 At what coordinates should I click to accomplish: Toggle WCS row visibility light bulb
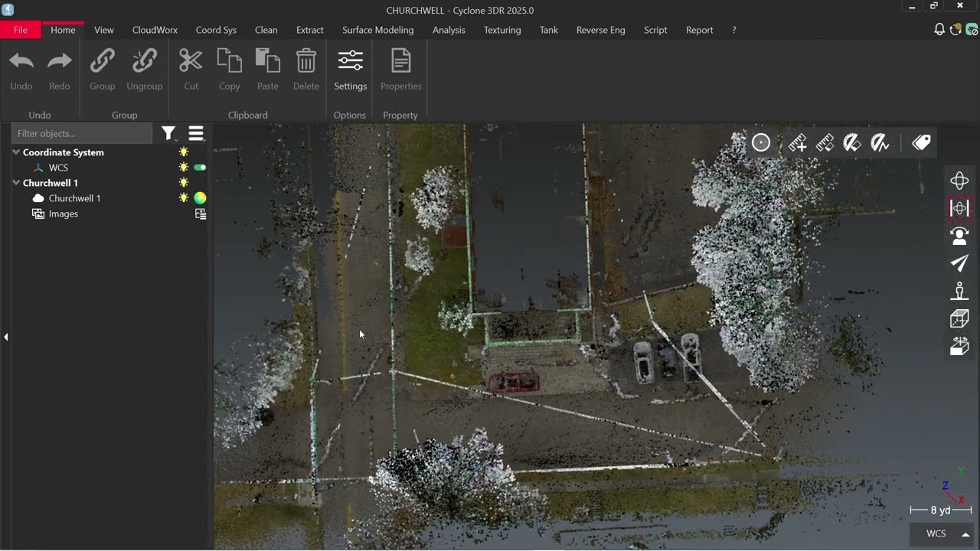click(184, 168)
